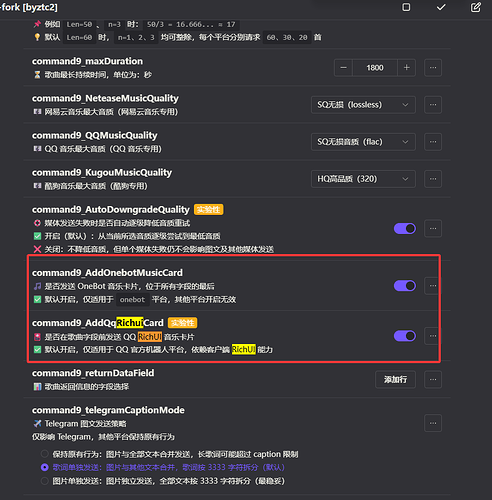Image resolution: width=492 pixels, height=500 pixels.
Task: Open QQMusicQuality dropdown showing SQ无损音质 (flac)
Action: 363,142
